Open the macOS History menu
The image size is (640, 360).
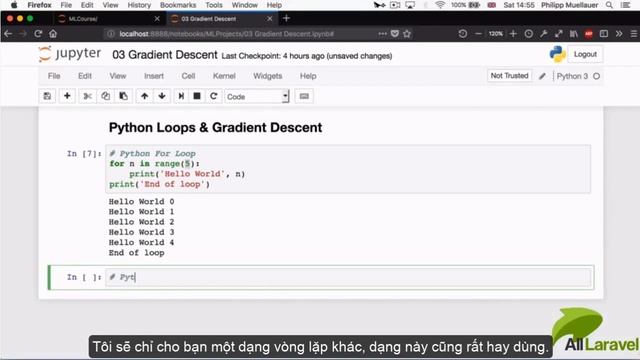click(139, 5)
